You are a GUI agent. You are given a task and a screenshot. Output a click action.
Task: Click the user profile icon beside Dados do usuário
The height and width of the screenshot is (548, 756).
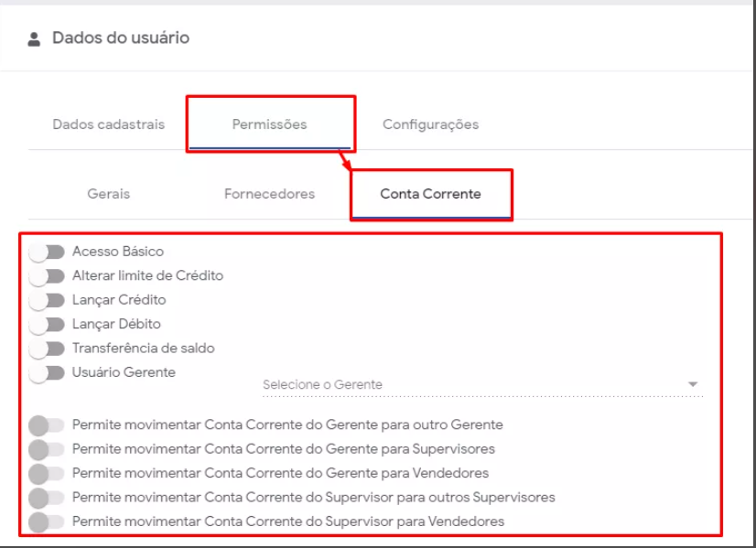[x=35, y=39]
